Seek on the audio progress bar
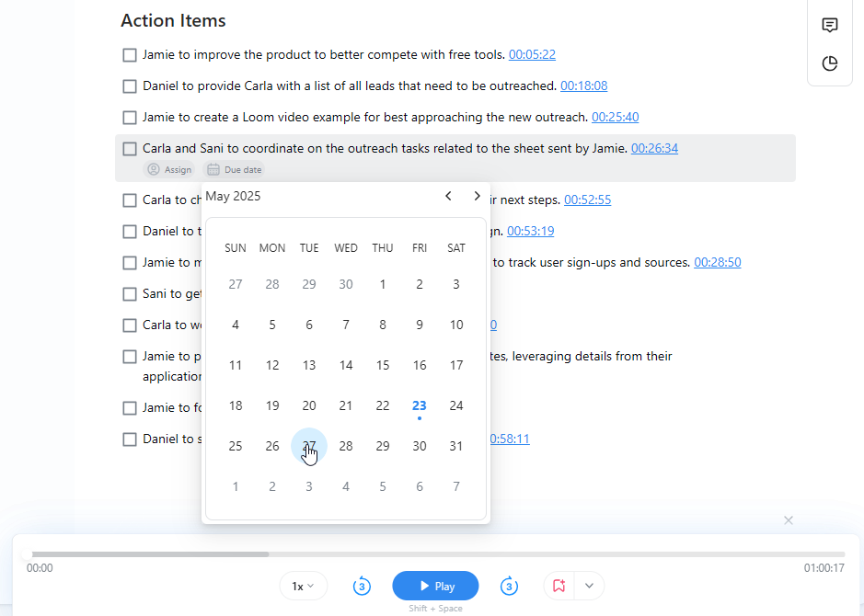The image size is (864, 616). coord(435,554)
